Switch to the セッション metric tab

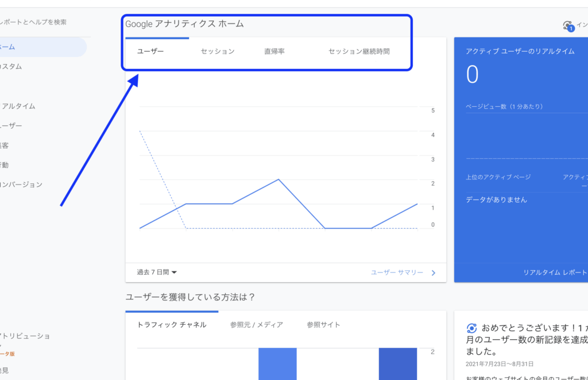point(218,51)
